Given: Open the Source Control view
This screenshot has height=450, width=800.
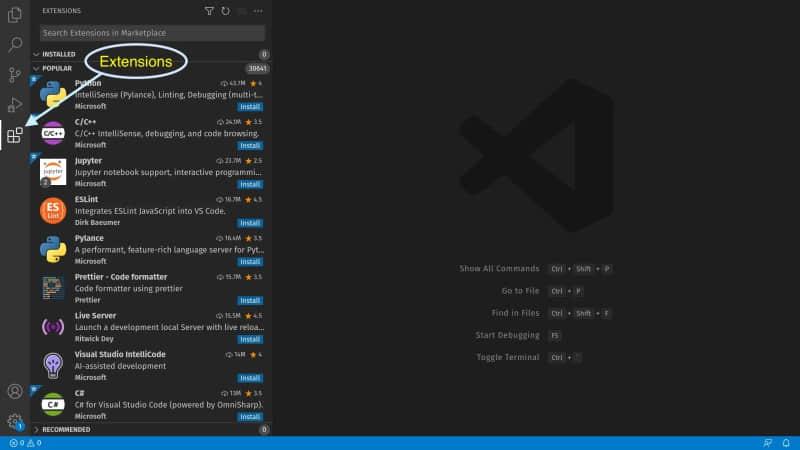Looking at the screenshot, I should coord(15,75).
